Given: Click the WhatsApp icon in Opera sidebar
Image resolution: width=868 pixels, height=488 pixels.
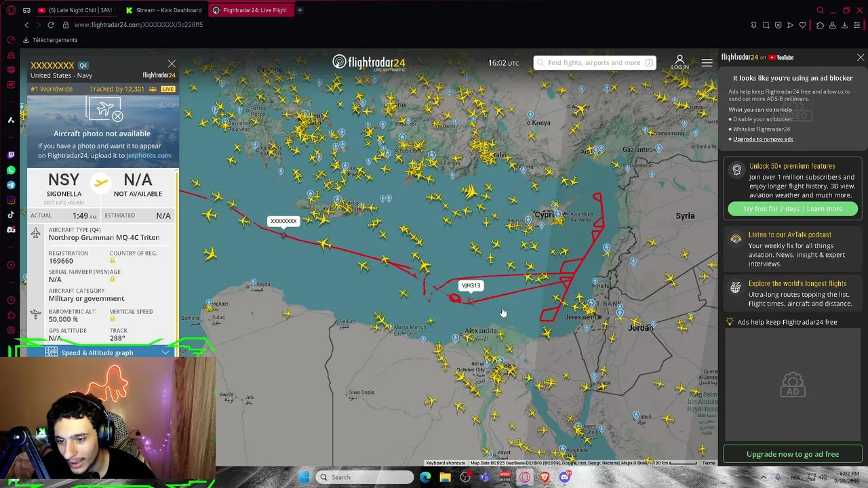Looking at the screenshot, I should [x=11, y=170].
